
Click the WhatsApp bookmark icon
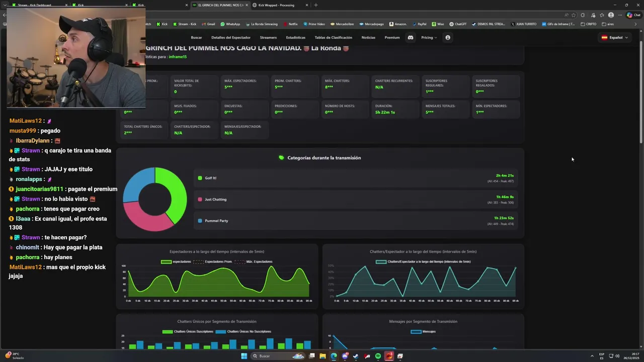pos(222,24)
